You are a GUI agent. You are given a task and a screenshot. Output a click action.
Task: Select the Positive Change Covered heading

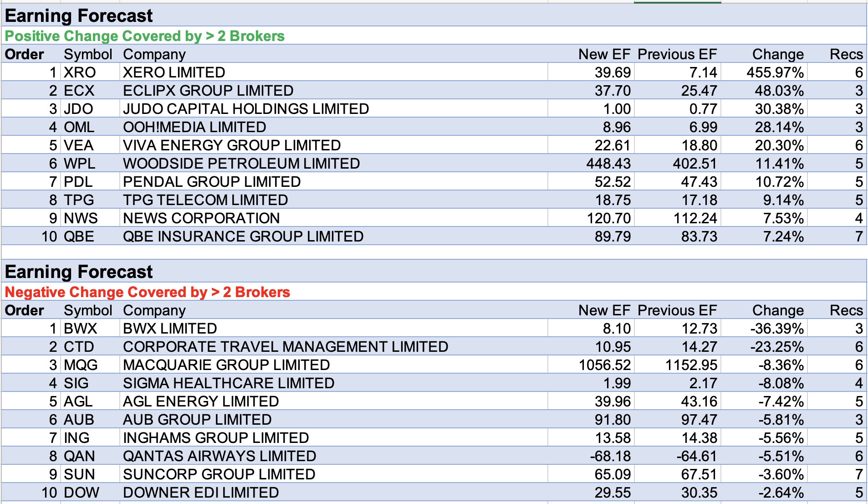[144, 36]
